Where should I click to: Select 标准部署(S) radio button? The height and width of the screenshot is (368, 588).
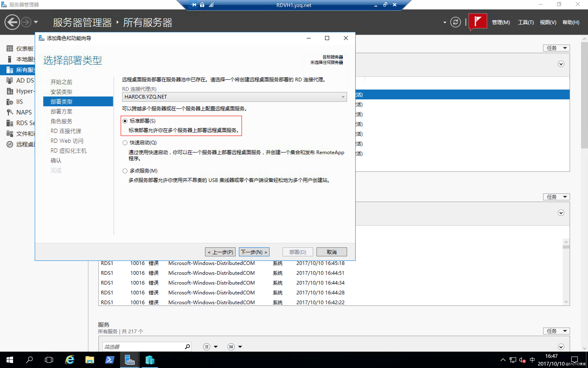tap(125, 121)
